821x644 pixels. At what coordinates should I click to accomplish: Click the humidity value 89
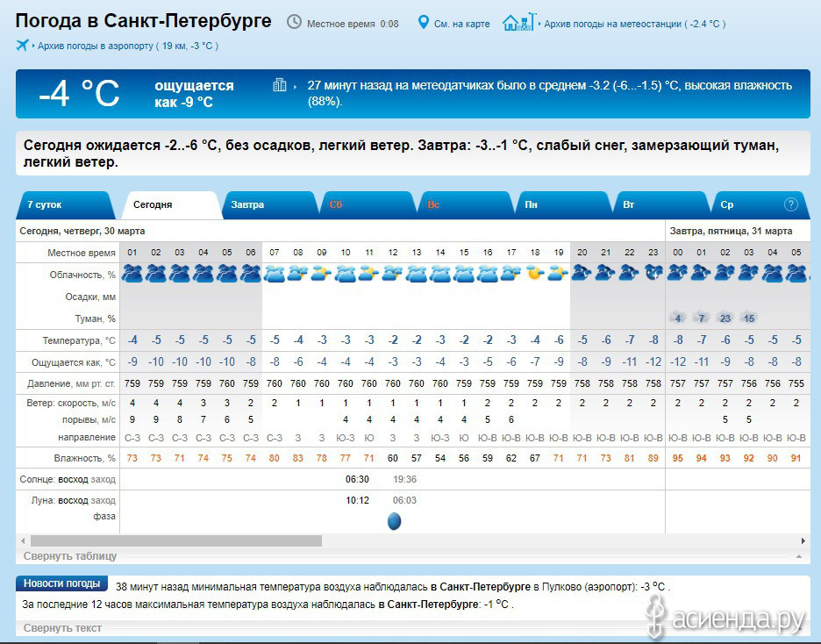653,458
